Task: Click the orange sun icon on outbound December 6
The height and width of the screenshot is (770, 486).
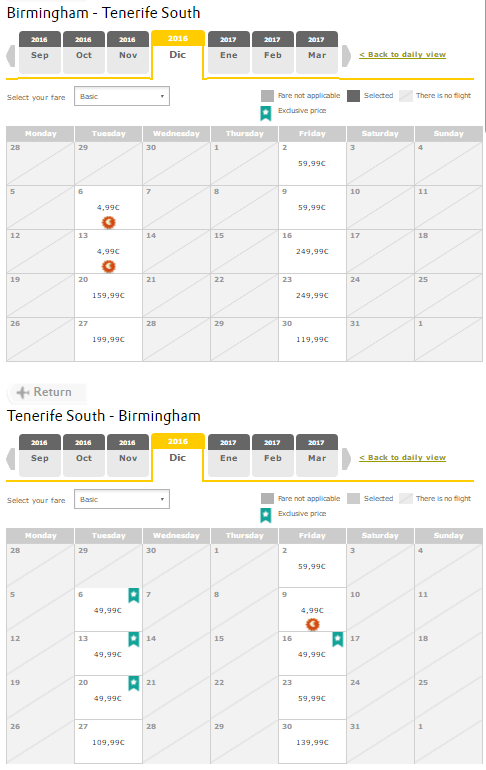Action: click(x=108, y=222)
